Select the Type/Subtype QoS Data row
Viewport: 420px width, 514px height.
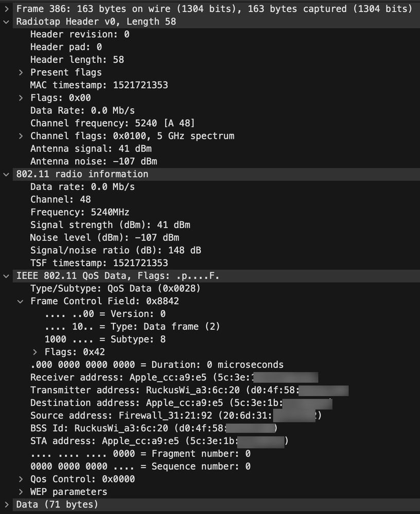pyautogui.click(x=115, y=288)
